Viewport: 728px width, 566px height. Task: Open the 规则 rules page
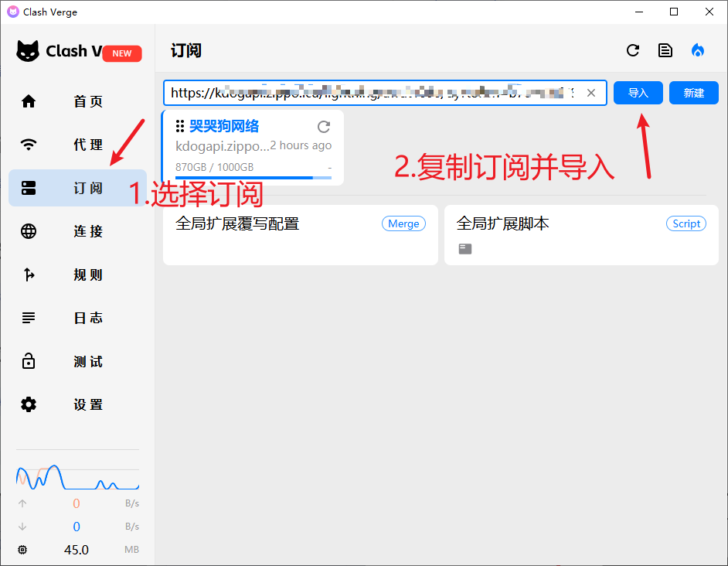(x=77, y=274)
